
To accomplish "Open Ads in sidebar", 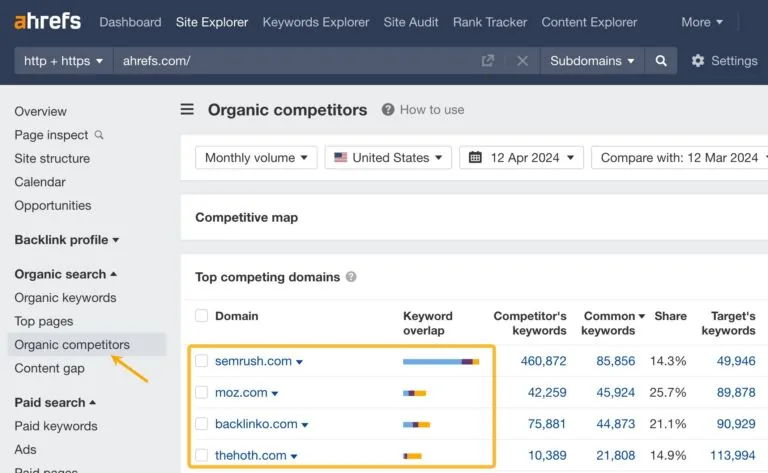I will click(25, 449).
